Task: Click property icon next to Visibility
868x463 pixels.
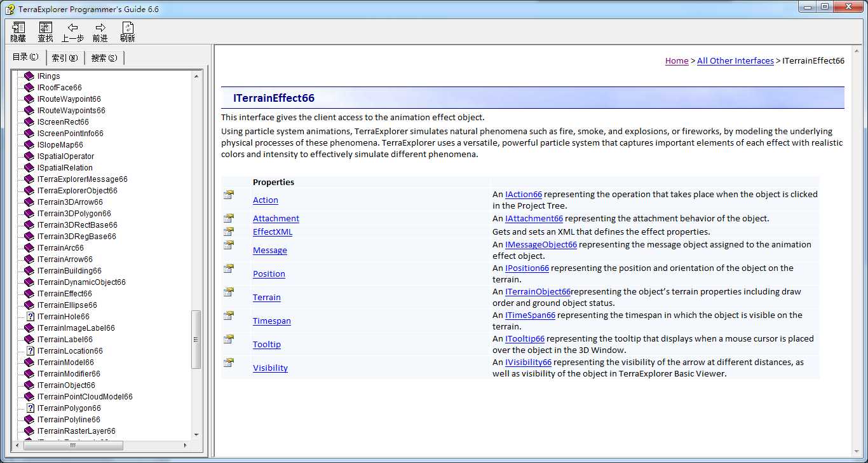Action: point(229,363)
